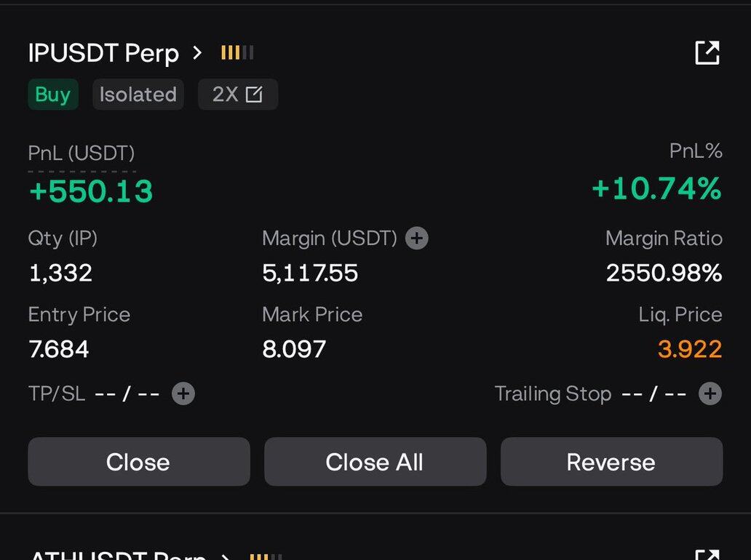Screen dimensions: 751x560
Task: Tap the ADL indicator bars beside IPUSDT Perp
Action: 237,53
